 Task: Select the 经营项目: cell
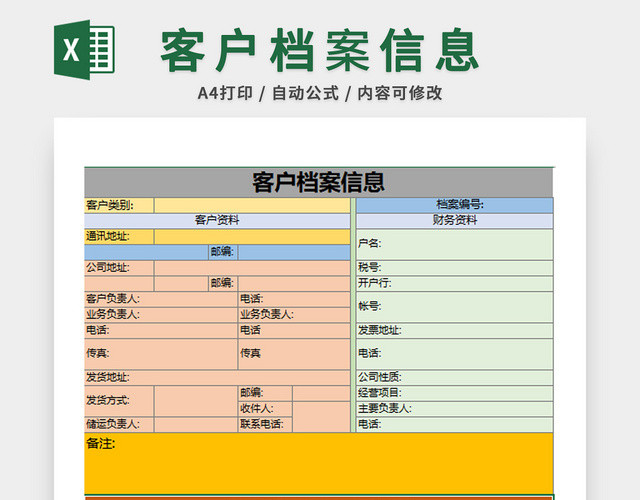[455, 393]
